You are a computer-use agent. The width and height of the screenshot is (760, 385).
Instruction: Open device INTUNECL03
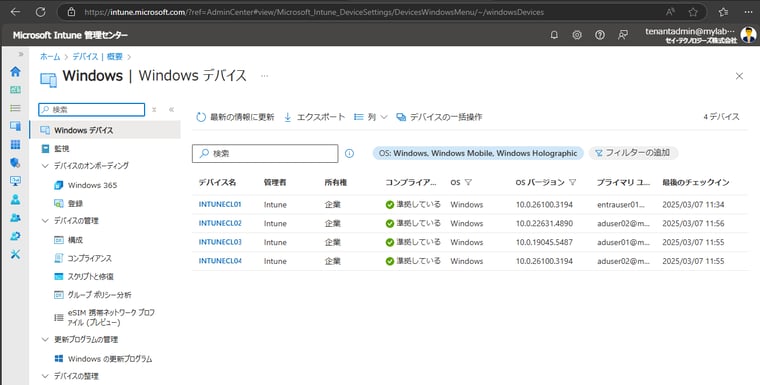pos(220,242)
